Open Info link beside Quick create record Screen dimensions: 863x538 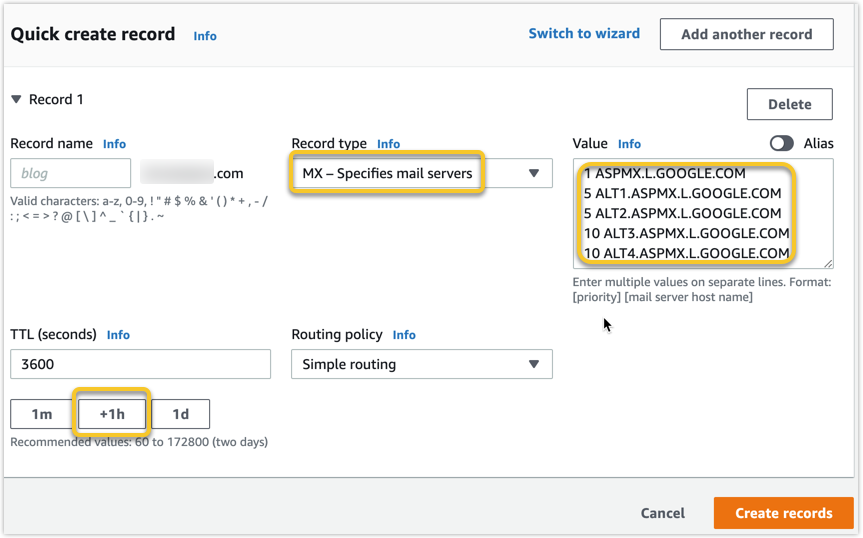[205, 35]
